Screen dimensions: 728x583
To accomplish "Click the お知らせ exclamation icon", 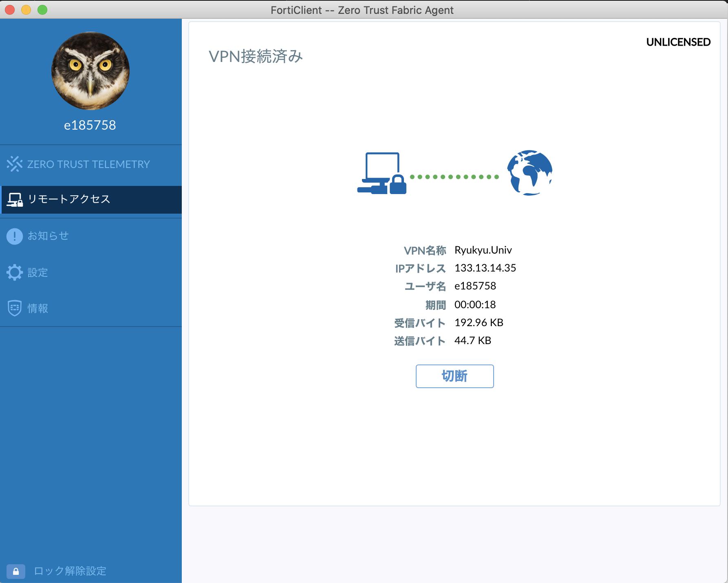I will coord(15,236).
